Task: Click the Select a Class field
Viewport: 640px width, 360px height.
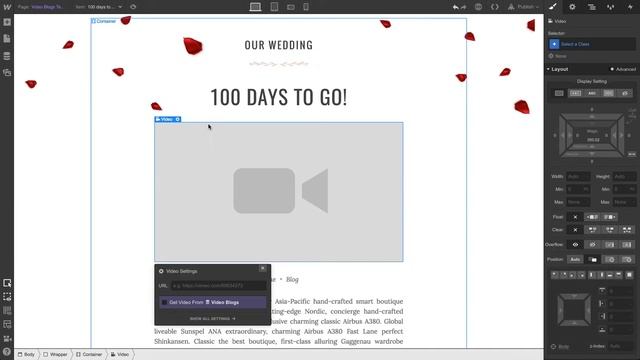Action: 591,44
